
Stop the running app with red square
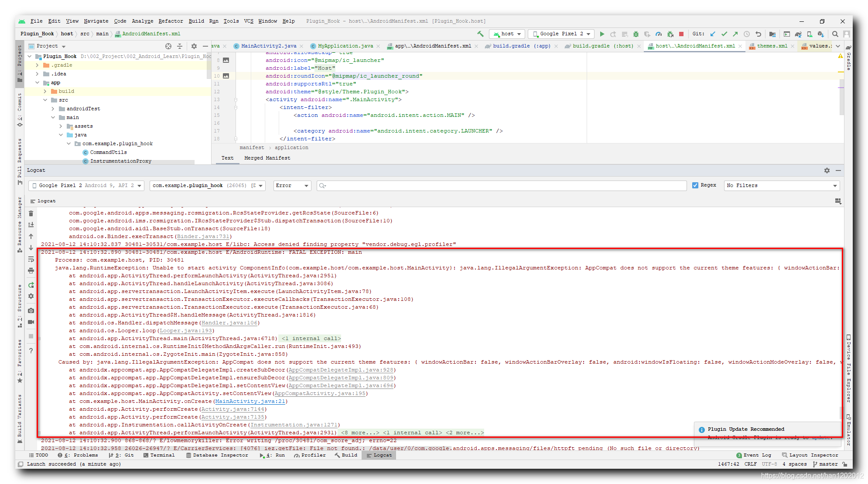[x=681, y=34]
